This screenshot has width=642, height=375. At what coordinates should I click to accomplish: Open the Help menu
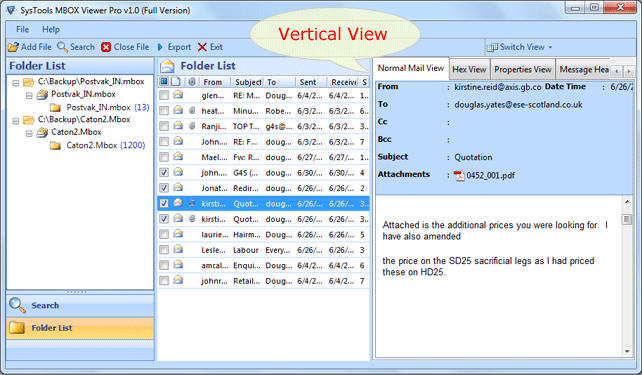coord(51,29)
